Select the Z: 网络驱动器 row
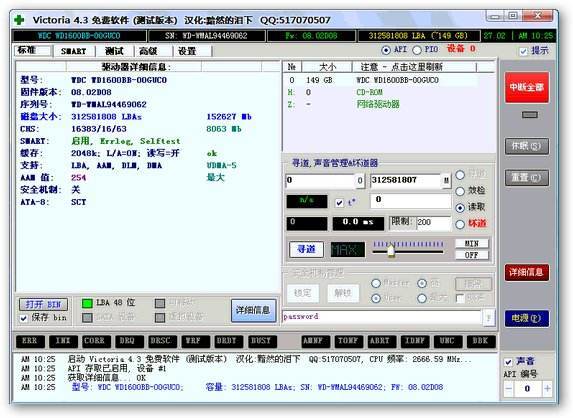The height and width of the screenshot is (418, 573). (x=380, y=104)
